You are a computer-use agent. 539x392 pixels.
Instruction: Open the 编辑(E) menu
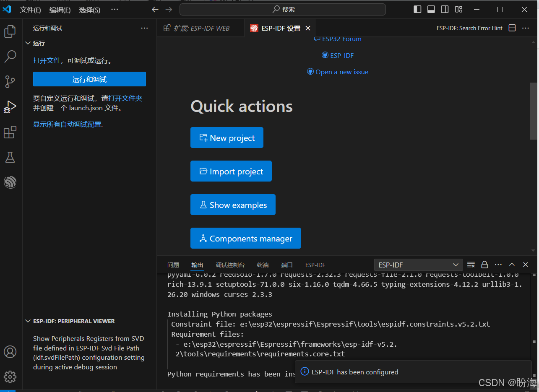[60, 10]
